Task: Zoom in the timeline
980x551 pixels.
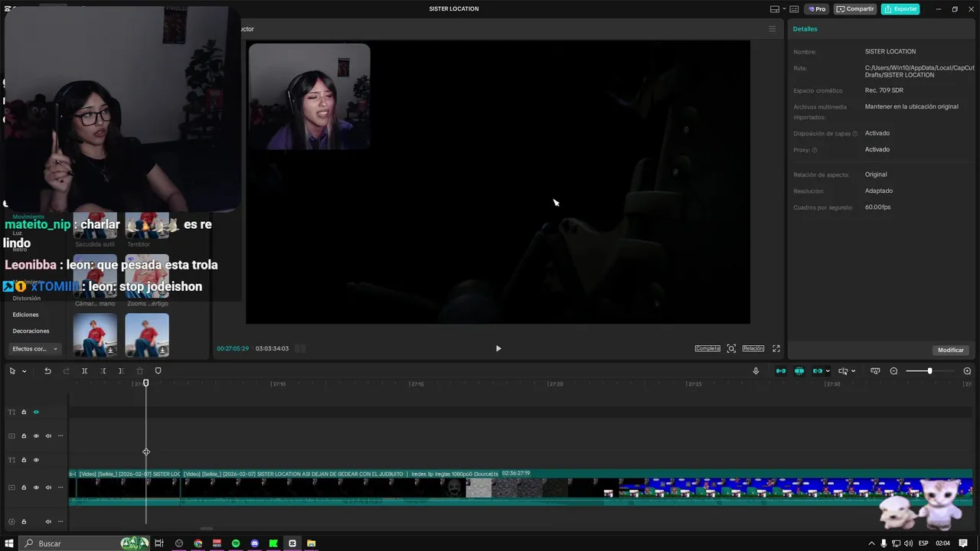Action: tap(967, 371)
